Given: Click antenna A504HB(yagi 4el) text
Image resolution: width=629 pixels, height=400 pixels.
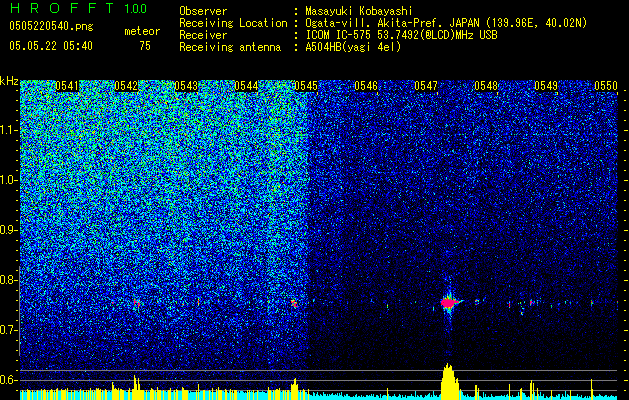Looking at the screenshot, I should coord(353,47).
